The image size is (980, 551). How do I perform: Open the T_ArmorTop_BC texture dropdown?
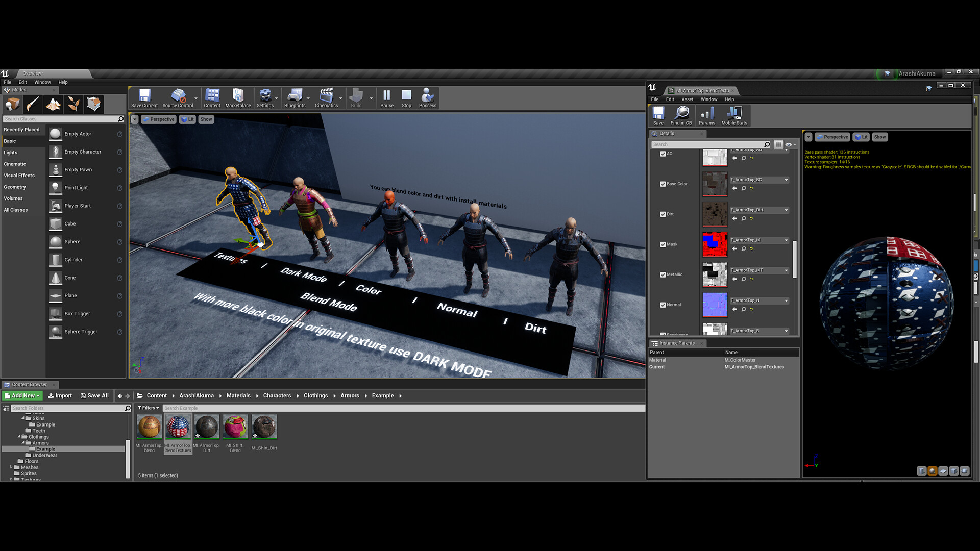759,180
